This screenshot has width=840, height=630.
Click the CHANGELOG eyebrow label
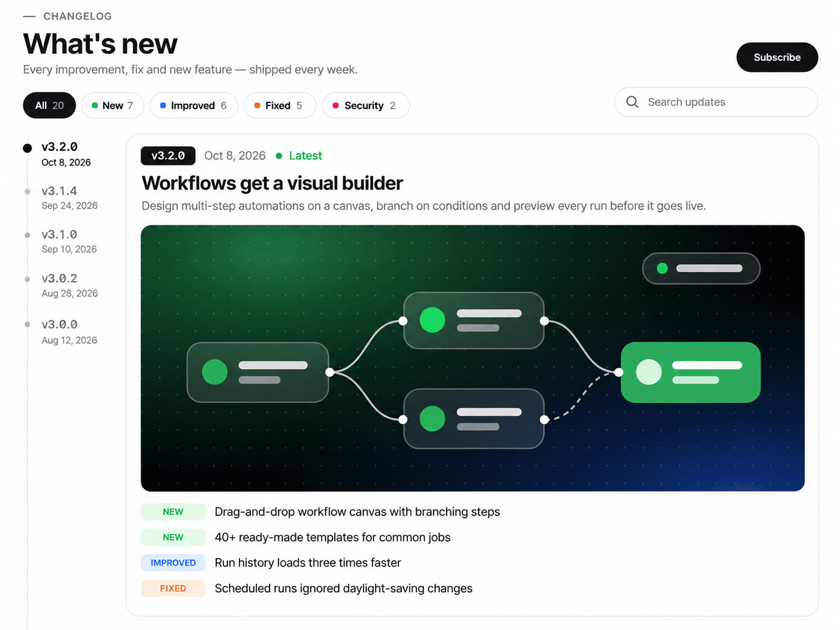(78, 16)
